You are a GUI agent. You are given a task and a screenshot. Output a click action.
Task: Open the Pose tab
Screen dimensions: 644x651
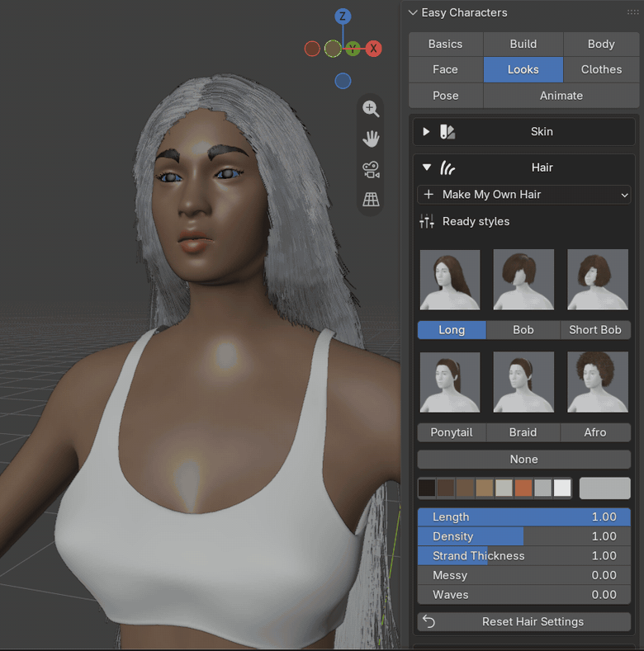click(445, 96)
